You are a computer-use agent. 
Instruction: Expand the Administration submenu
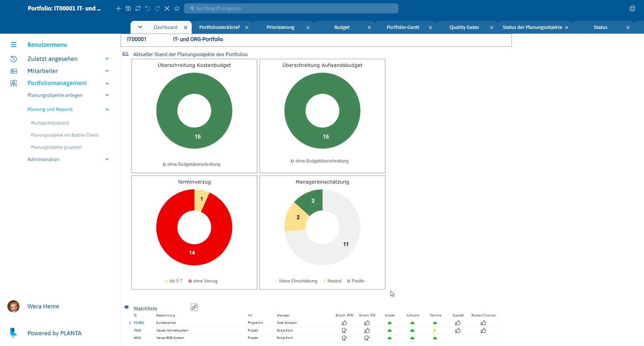coord(107,159)
